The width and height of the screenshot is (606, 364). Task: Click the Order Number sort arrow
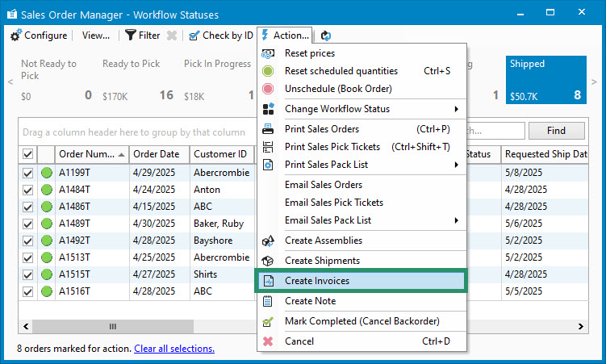[121, 155]
